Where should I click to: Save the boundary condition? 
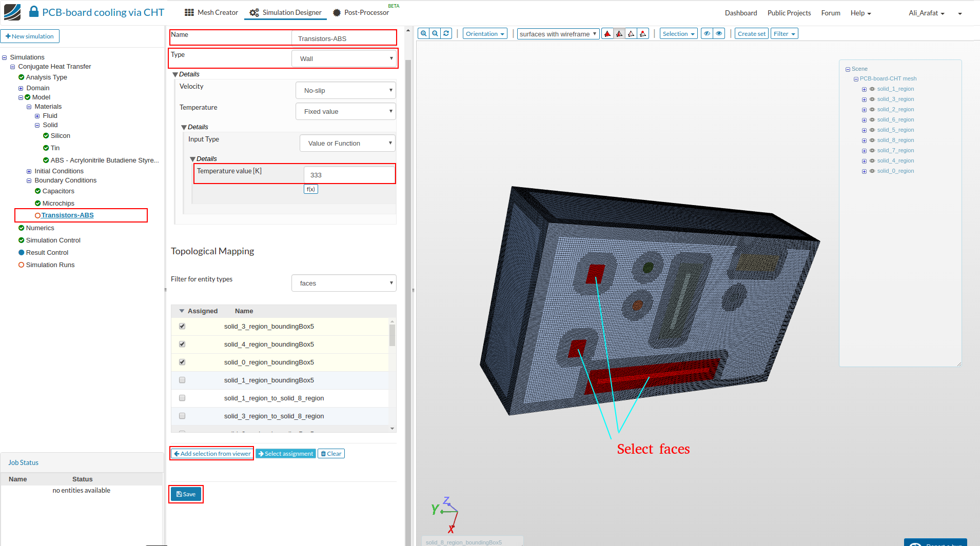tap(186, 494)
